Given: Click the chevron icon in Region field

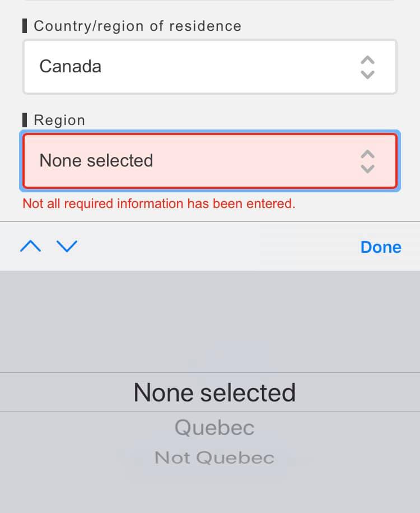Looking at the screenshot, I should [x=367, y=161].
